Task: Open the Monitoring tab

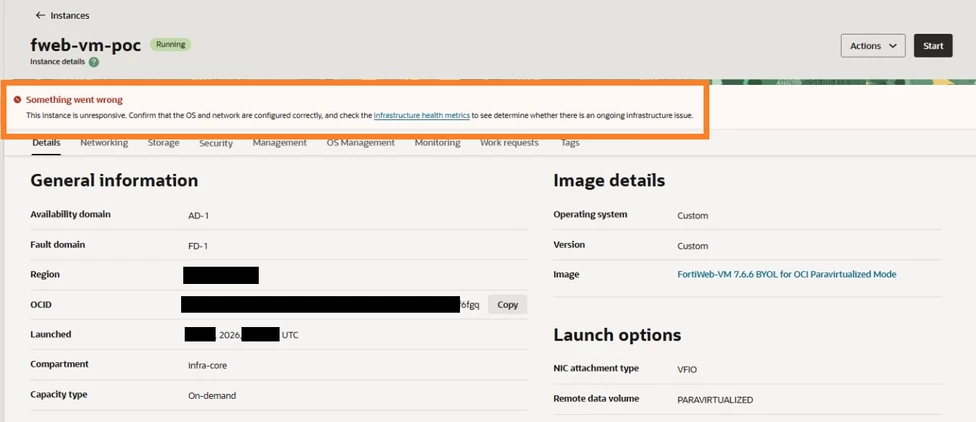Action: [x=438, y=143]
